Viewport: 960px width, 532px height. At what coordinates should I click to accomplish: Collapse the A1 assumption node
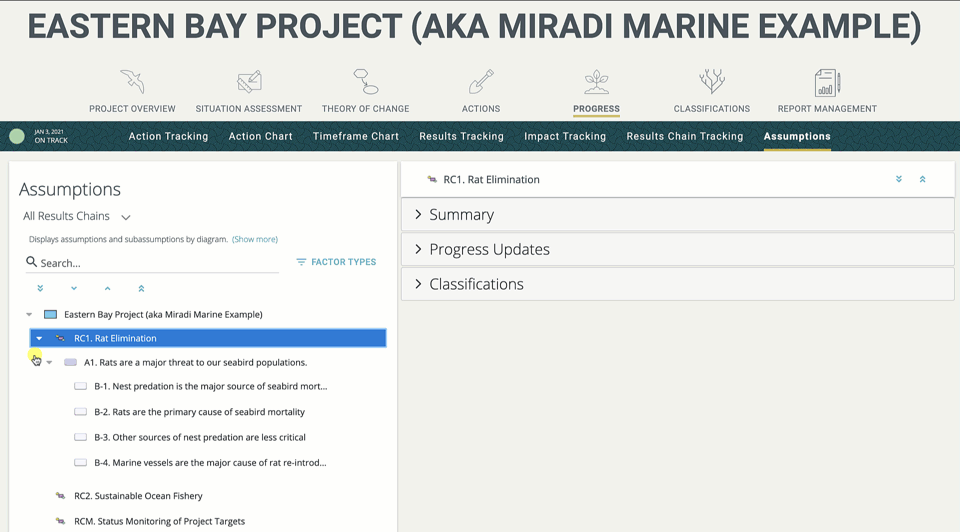click(x=50, y=362)
